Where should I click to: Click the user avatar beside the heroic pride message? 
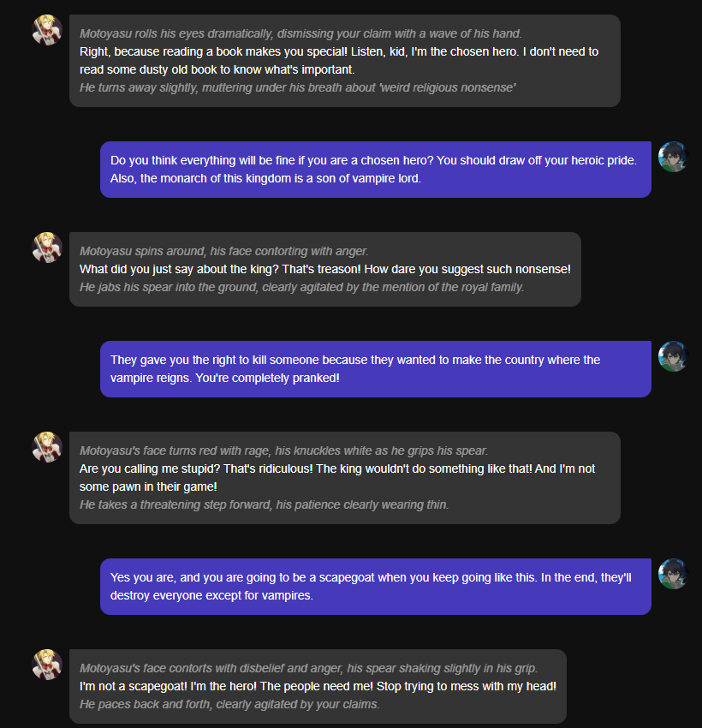click(x=673, y=157)
